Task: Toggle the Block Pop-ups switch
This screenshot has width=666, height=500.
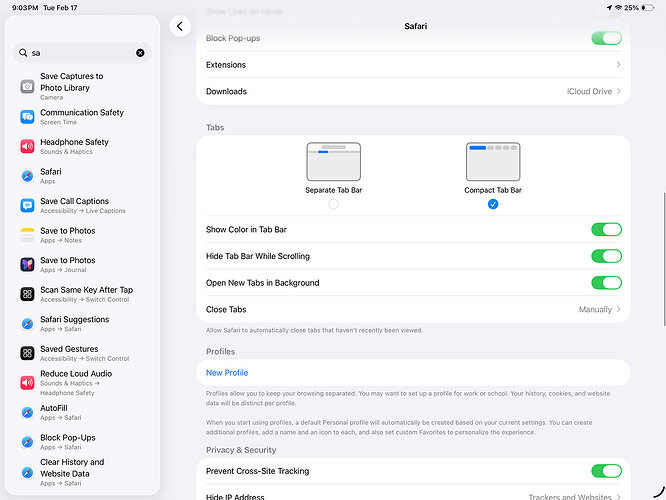Action: (606, 38)
